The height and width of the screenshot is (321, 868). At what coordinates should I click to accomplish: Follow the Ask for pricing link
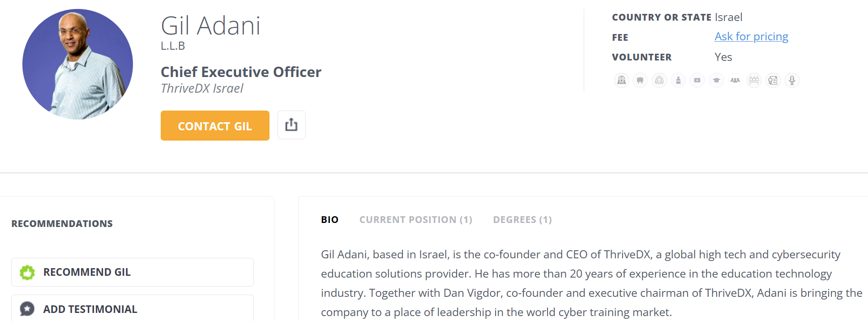751,37
